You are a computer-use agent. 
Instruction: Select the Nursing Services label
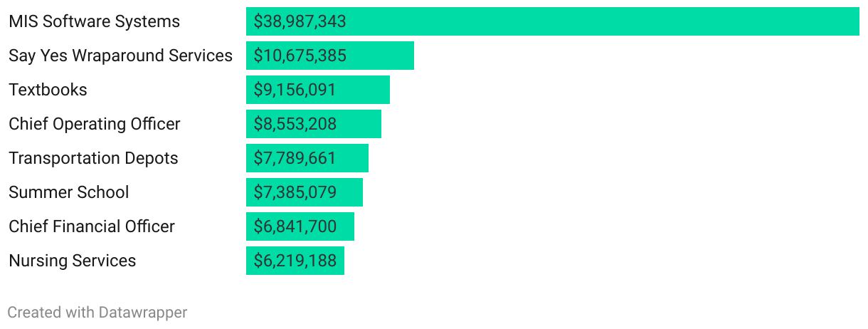(72, 261)
